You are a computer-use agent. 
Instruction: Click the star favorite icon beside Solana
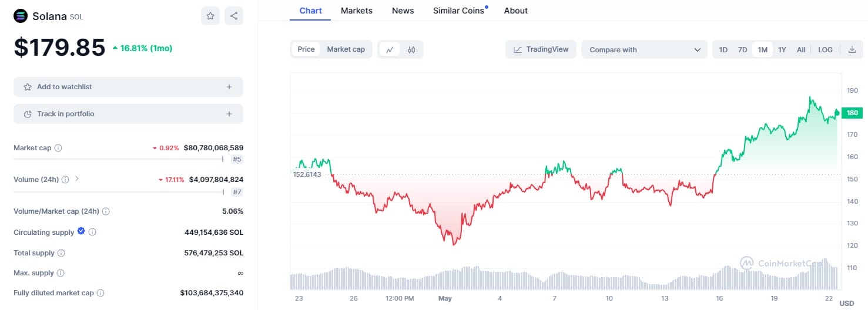(210, 16)
